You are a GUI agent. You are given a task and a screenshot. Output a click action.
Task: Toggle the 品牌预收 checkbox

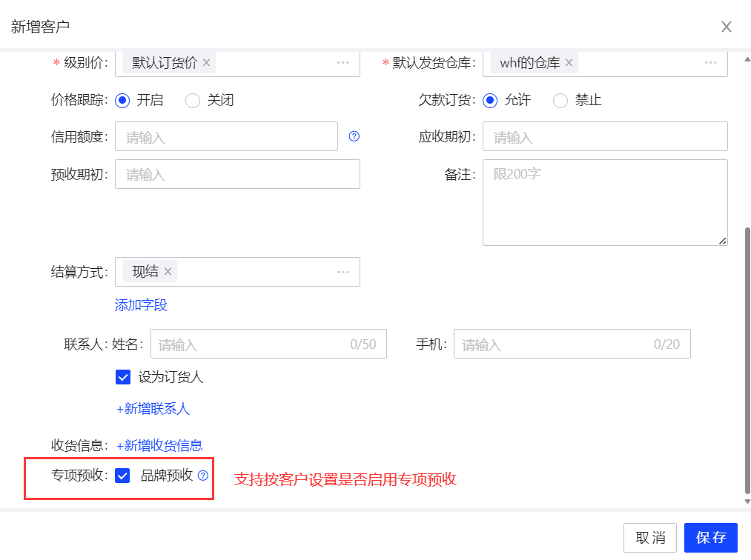coord(123,476)
